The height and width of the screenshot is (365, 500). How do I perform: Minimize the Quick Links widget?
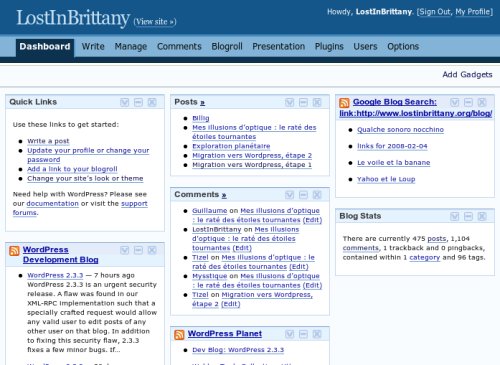(x=138, y=102)
